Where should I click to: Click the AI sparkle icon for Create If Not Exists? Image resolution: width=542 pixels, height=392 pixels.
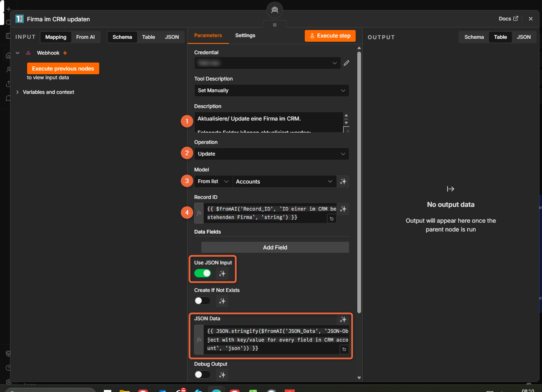[x=222, y=301]
